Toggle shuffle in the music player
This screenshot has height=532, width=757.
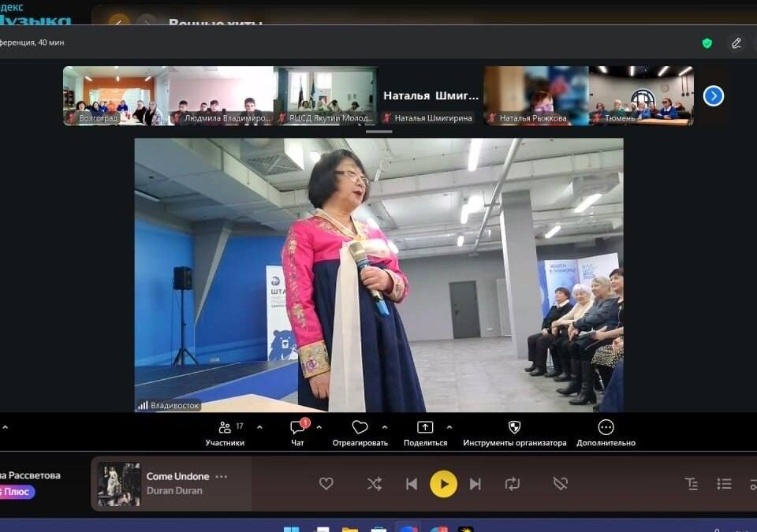coord(375,484)
